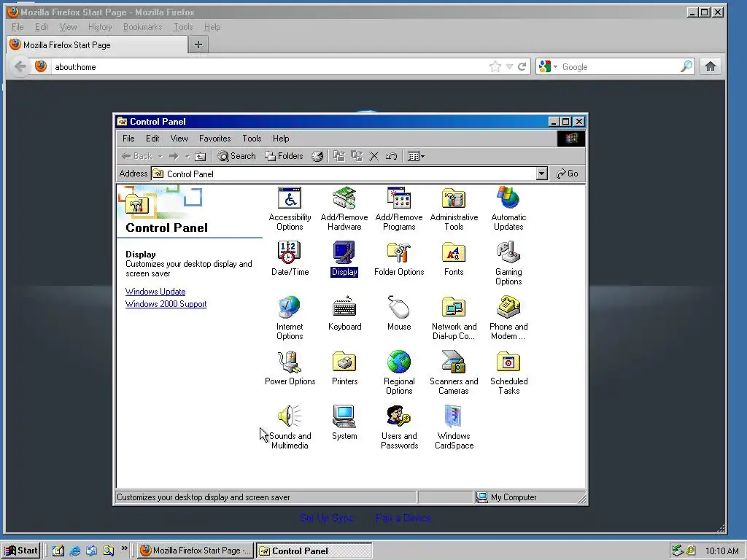This screenshot has height=560, width=747.
Task: Click the Start button
Action: tap(21, 551)
